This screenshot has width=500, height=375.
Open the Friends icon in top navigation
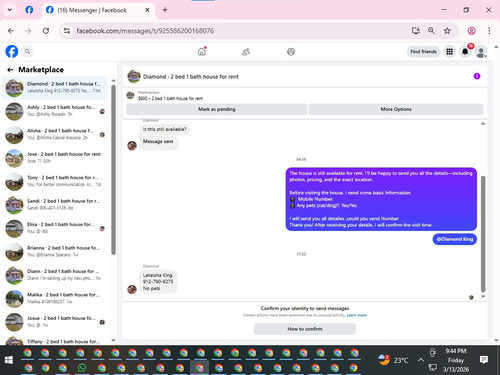point(246,52)
